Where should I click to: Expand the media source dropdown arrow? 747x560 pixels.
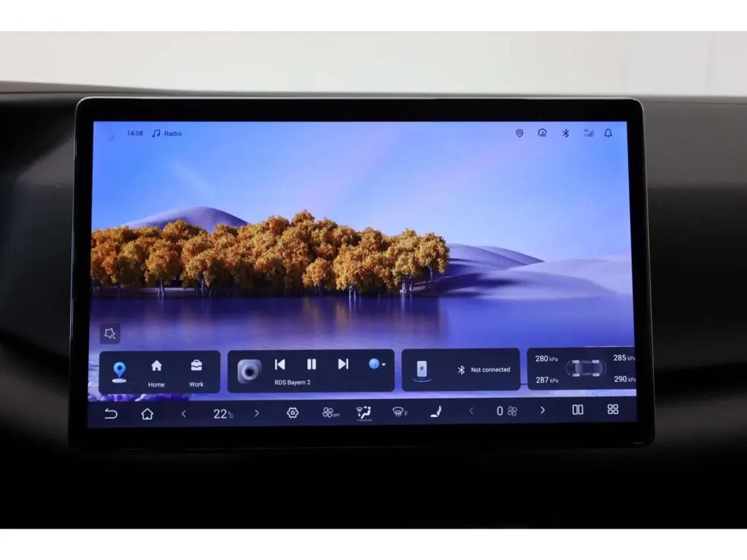[x=377, y=364]
